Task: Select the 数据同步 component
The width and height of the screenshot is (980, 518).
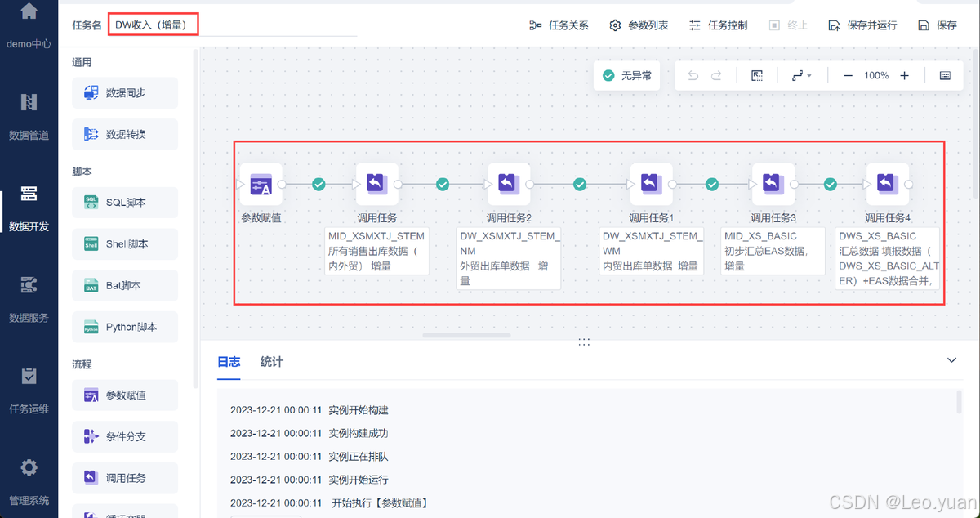Action: pyautogui.click(x=125, y=93)
